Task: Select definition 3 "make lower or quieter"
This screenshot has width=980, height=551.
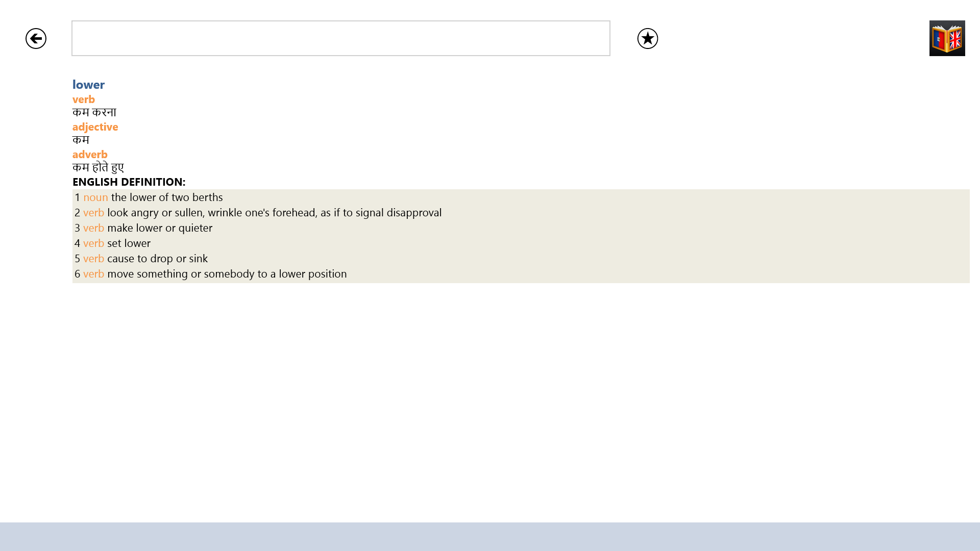Action: coord(159,228)
